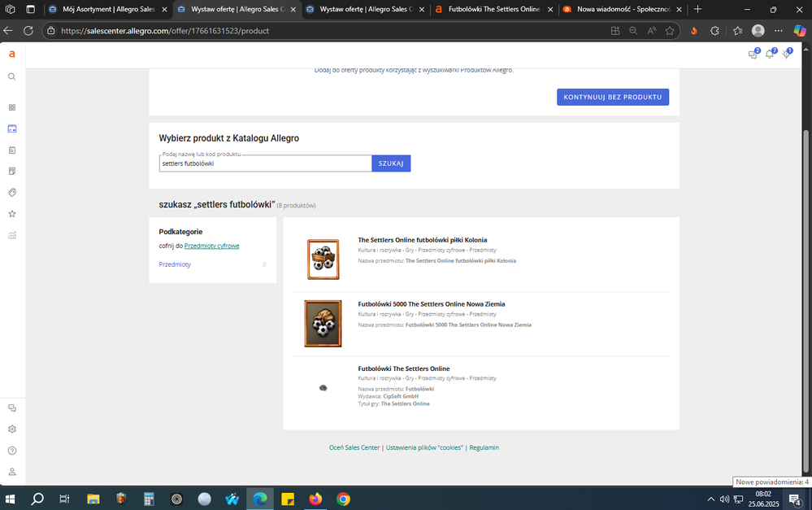Open Ustawienia plików cookies link
812x510 pixels.
[x=424, y=447]
